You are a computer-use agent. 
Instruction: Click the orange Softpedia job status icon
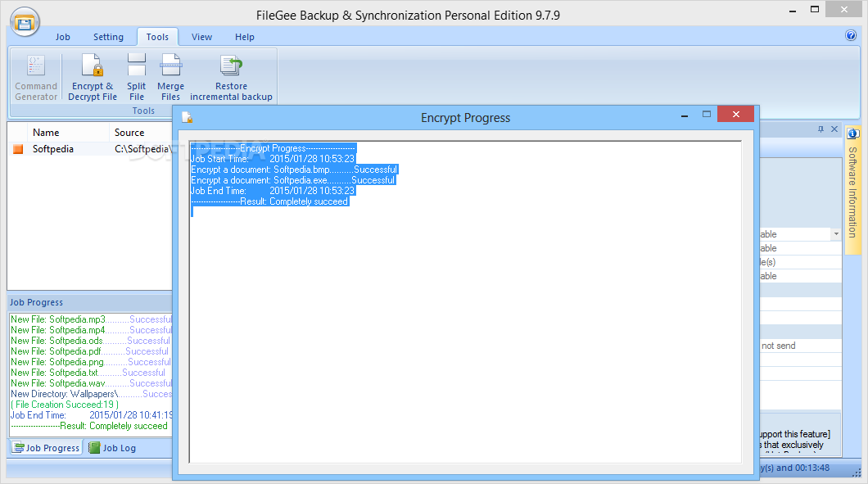18,149
